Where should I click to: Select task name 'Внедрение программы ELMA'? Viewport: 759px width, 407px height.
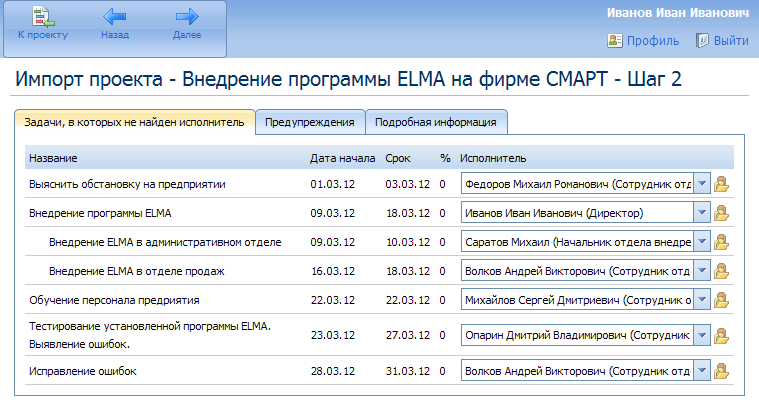[100, 213]
